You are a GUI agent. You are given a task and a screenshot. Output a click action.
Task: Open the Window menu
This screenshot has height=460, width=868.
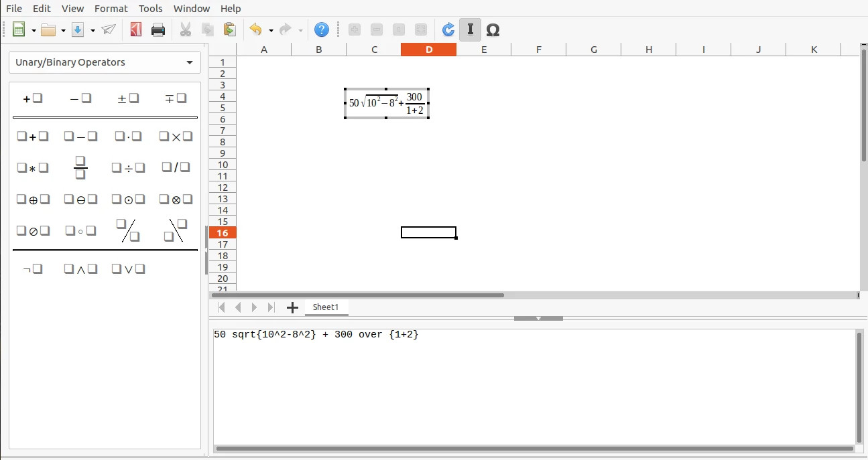point(192,9)
